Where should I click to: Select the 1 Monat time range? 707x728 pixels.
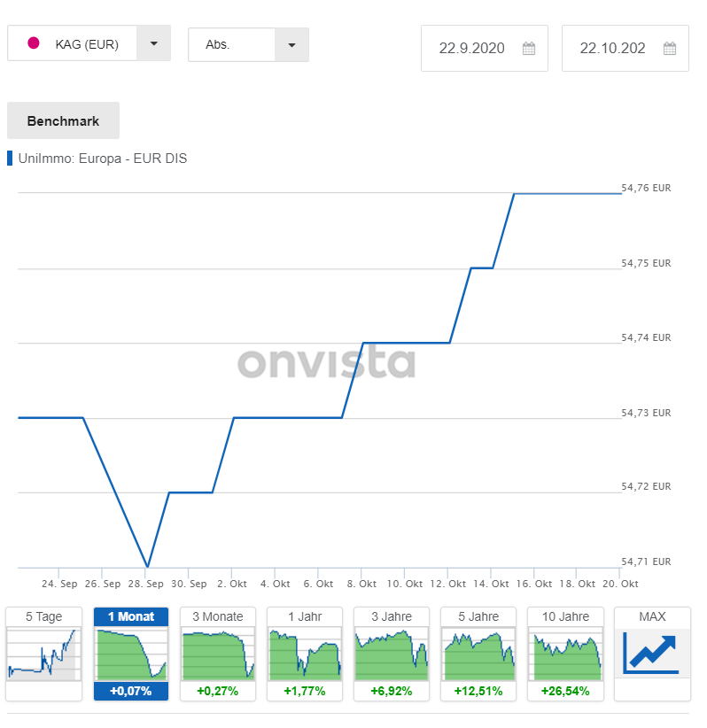(x=130, y=616)
